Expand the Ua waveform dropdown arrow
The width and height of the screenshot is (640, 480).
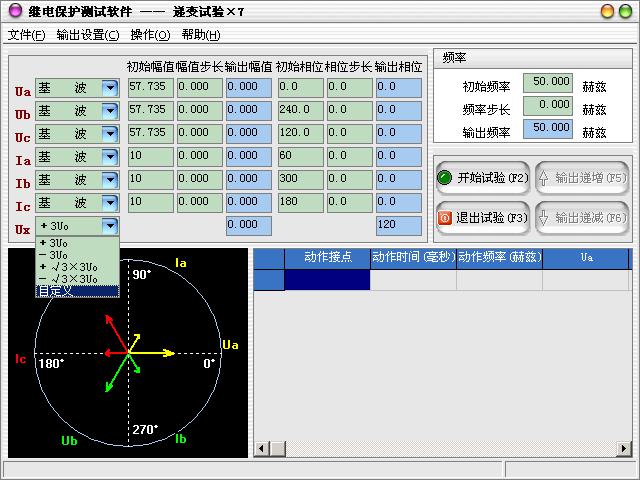coord(110,88)
